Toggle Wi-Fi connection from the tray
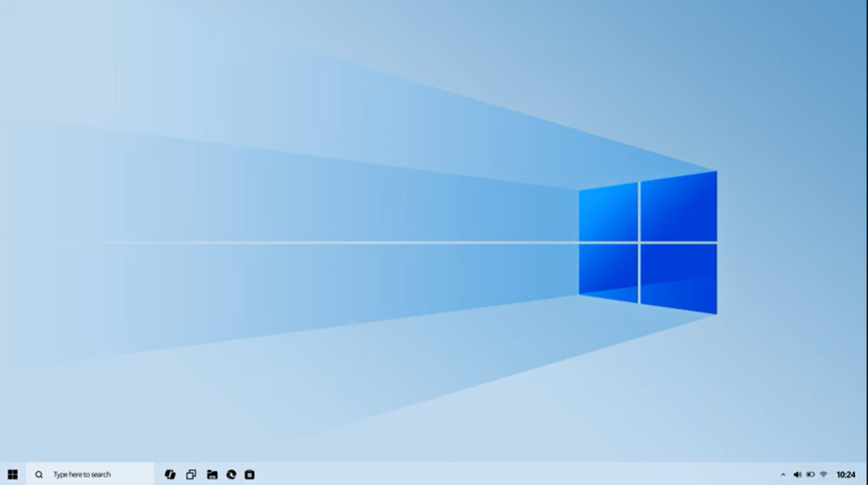This screenshot has height=485, width=868. (x=825, y=474)
